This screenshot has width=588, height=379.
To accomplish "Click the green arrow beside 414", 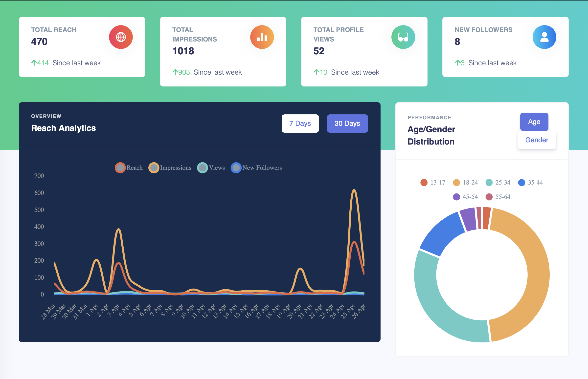I will point(34,63).
